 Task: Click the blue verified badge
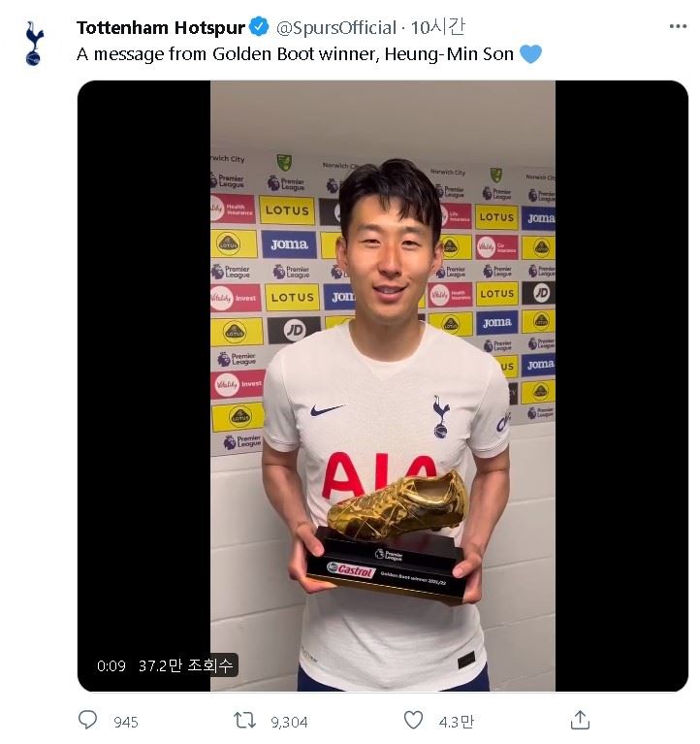[x=259, y=27]
